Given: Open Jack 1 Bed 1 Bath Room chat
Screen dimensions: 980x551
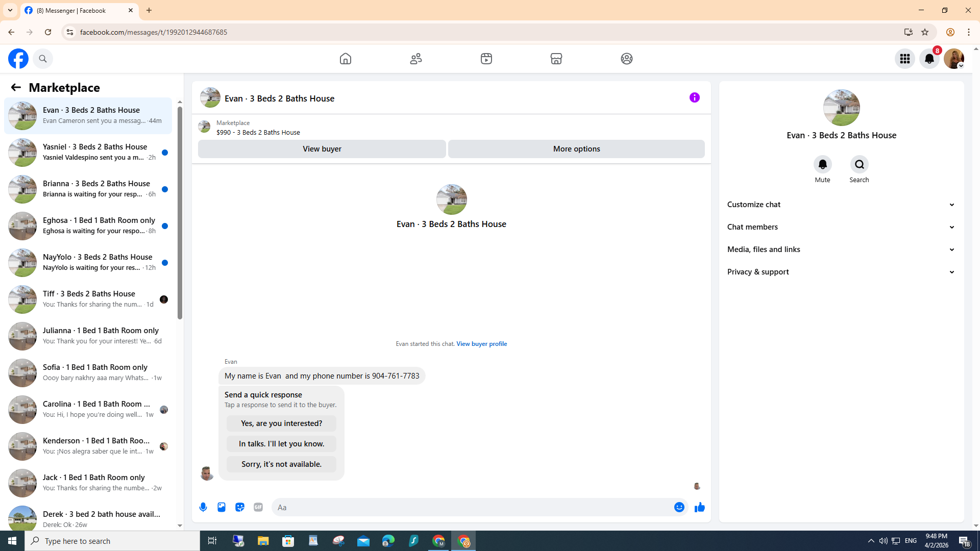Looking at the screenshot, I should (88, 483).
